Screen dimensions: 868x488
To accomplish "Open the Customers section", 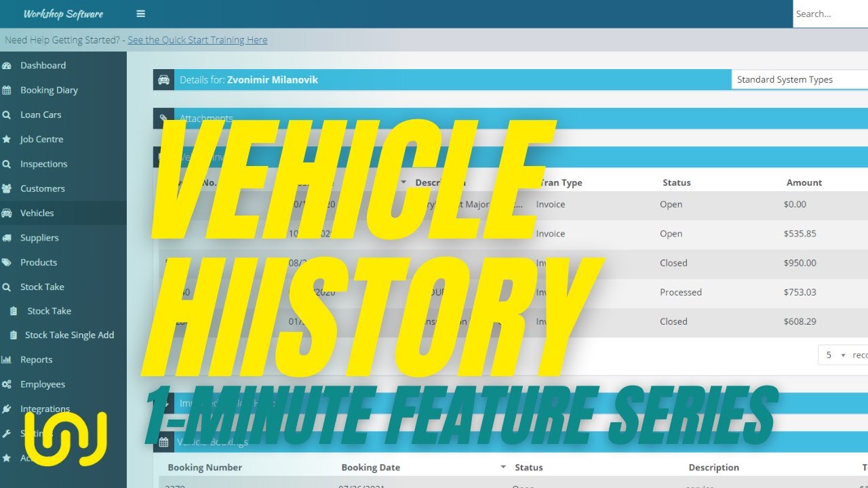I will (43, 188).
